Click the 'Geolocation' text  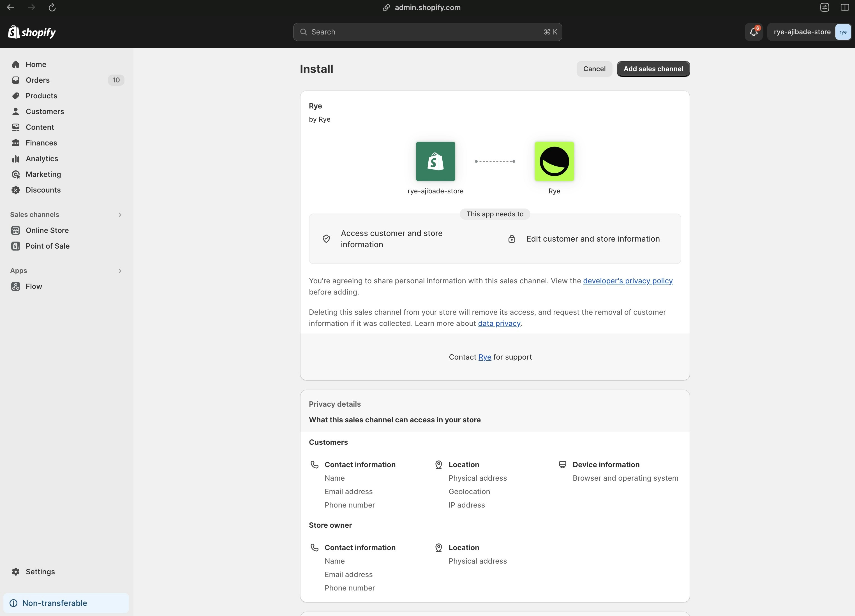tap(469, 492)
